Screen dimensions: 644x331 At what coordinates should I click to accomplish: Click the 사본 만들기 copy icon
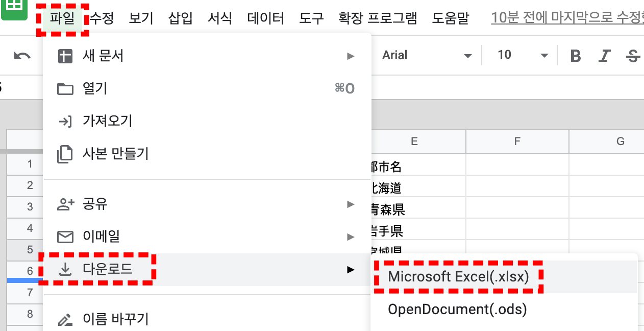65,154
